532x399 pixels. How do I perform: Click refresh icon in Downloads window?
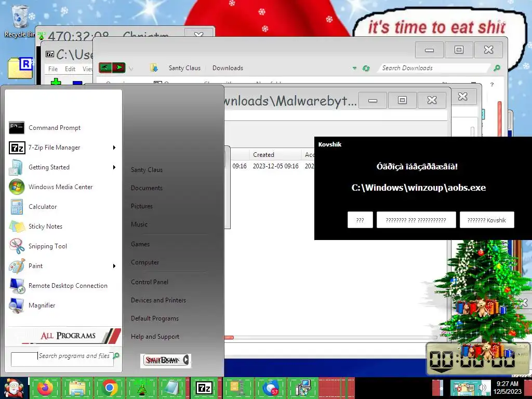pos(366,68)
